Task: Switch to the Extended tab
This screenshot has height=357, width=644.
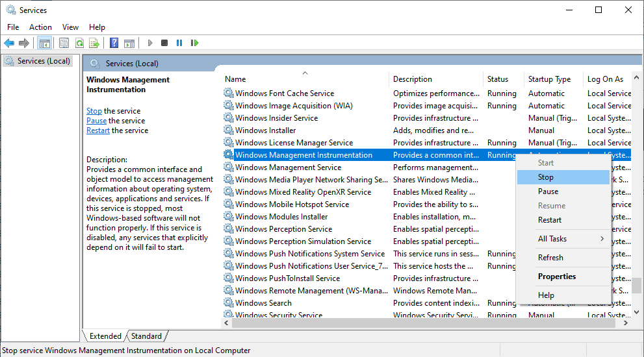Action: point(105,336)
